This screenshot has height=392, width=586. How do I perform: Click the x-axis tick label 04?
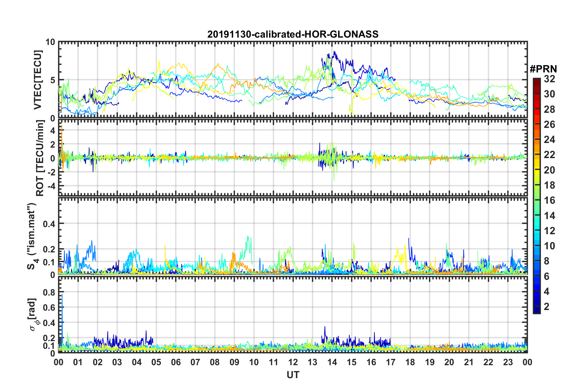tap(136, 362)
